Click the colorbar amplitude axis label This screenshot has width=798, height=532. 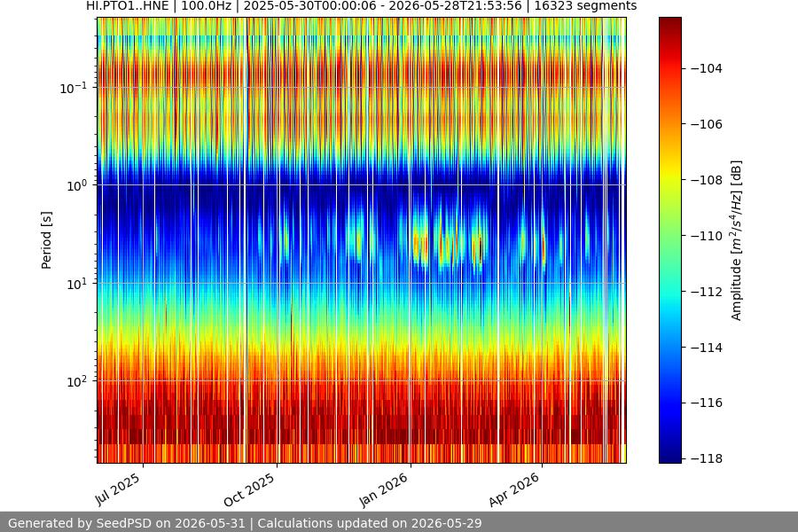[737, 240]
